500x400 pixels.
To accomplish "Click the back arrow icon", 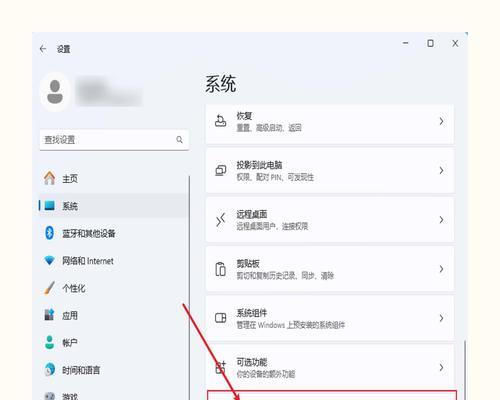I will click(43, 49).
